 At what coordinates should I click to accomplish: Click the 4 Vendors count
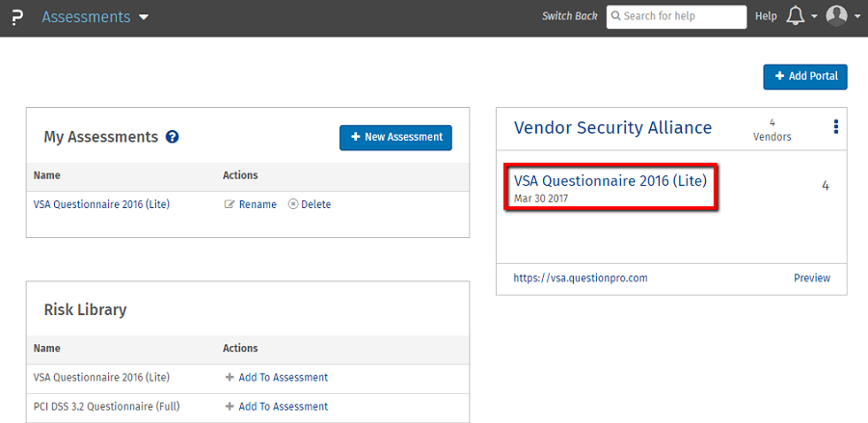(772, 130)
